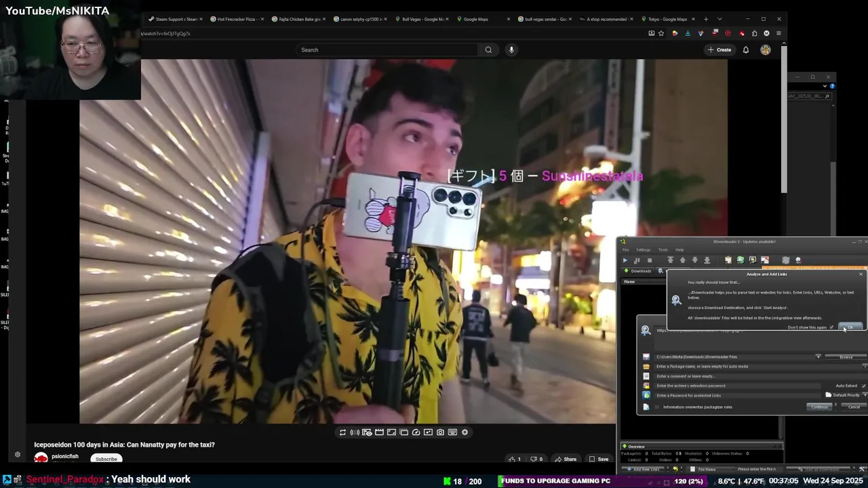Image resolution: width=868 pixels, height=488 pixels.
Task: Click the clipboard observer toolbar icon
Action: 728,260
